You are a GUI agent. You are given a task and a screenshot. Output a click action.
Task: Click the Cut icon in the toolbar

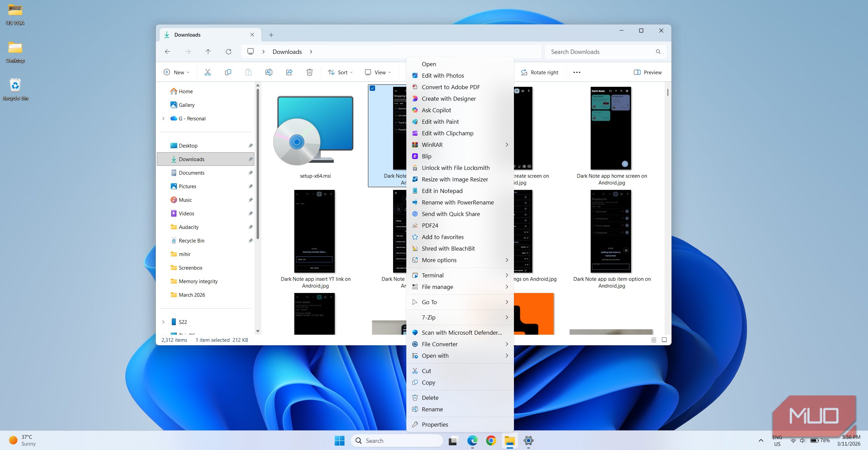(207, 72)
